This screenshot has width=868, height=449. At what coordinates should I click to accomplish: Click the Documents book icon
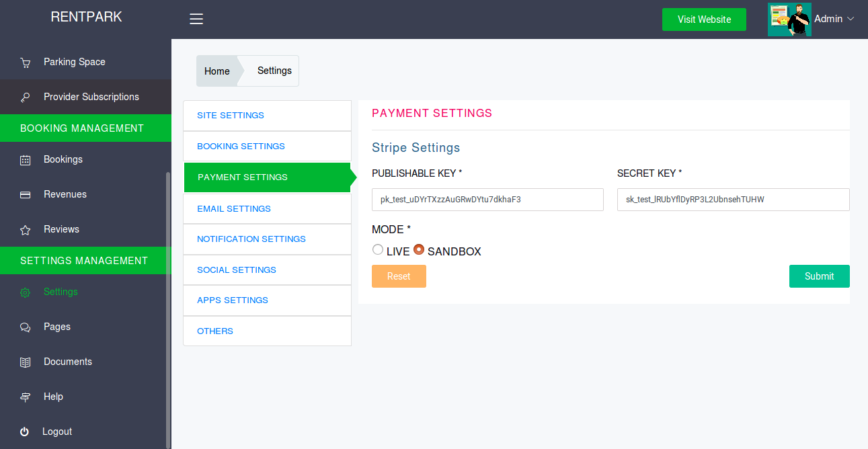pyautogui.click(x=26, y=362)
